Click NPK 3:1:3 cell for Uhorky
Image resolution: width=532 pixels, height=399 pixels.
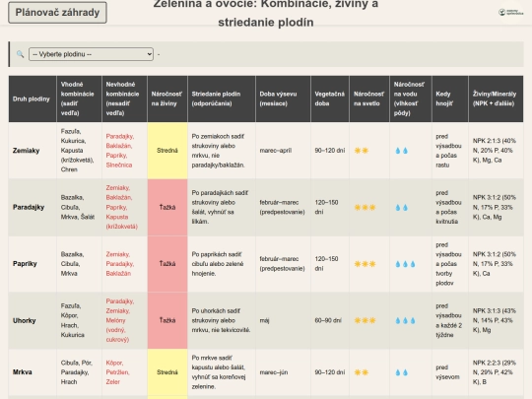click(495, 320)
